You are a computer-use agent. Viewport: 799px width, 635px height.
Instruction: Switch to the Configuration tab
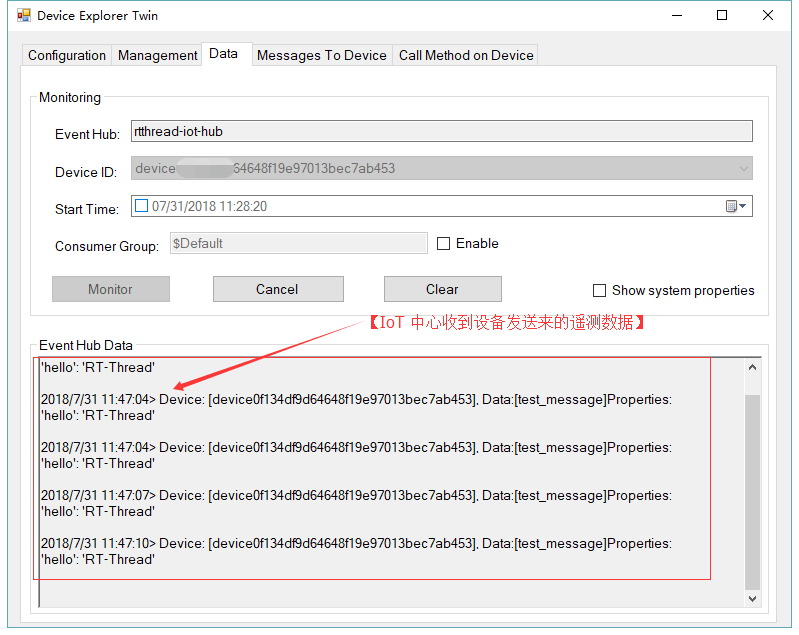(x=67, y=56)
